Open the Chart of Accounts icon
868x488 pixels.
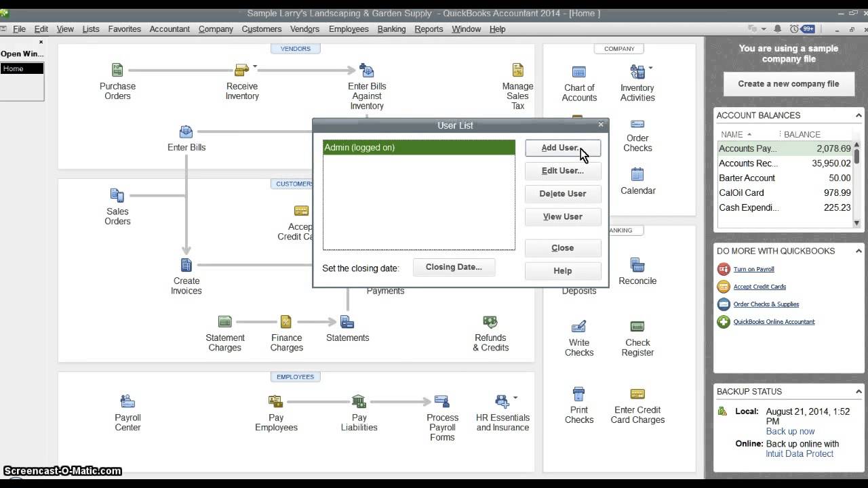click(x=578, y=71)
